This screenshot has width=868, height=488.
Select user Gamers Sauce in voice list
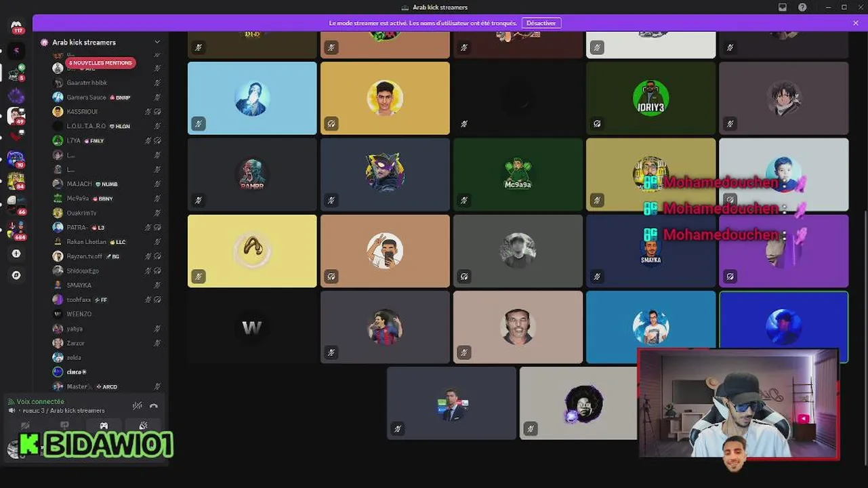click(x=106, y=97)
